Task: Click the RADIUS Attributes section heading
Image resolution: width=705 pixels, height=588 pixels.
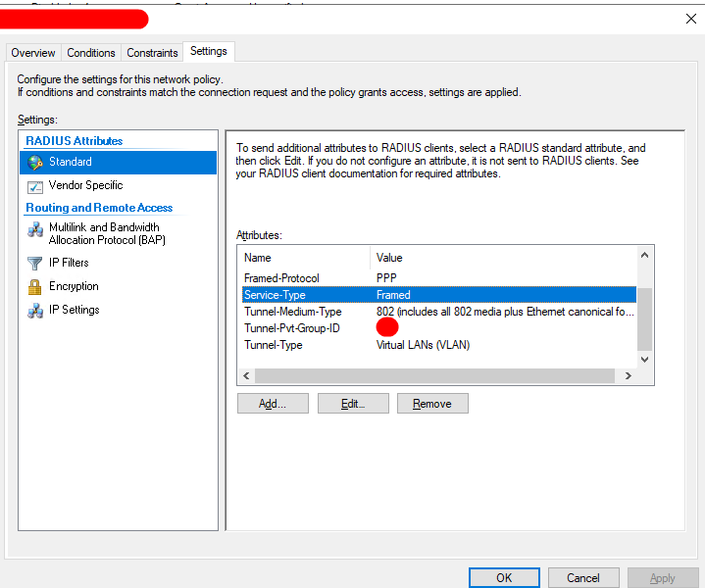Action: pyautogui.click(x=75, y=141)
